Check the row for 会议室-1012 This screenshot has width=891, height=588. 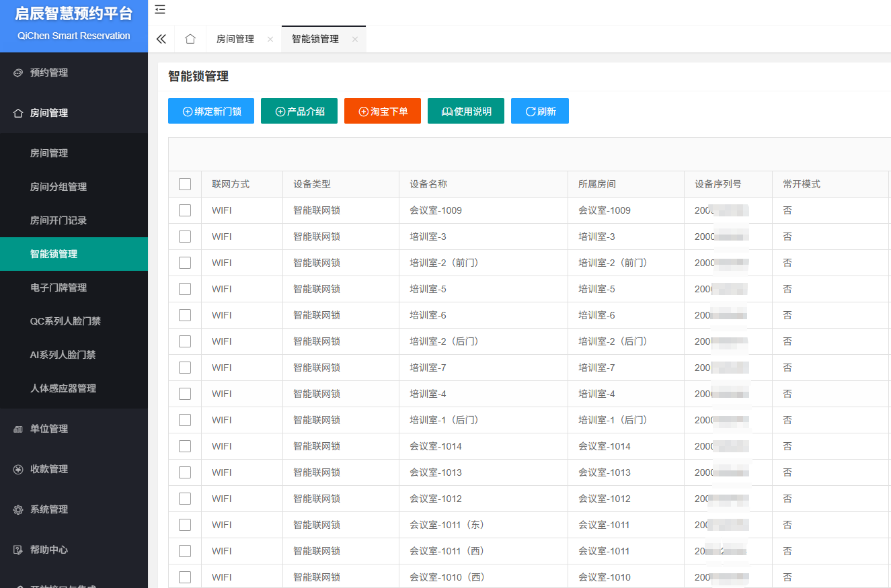(185, 499)
